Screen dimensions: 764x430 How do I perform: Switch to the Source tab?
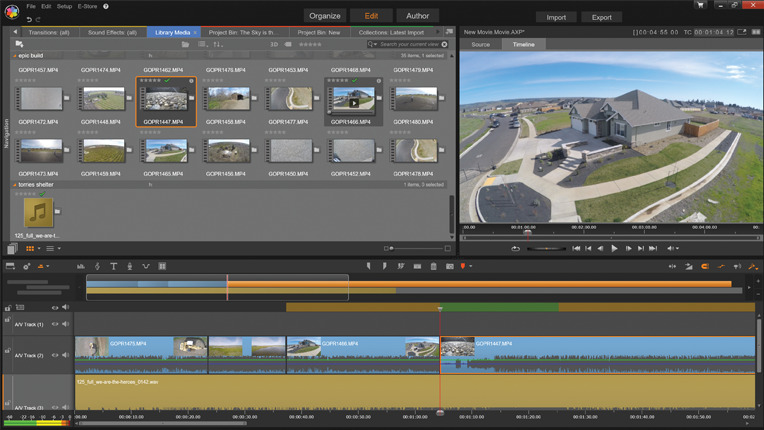481,44
